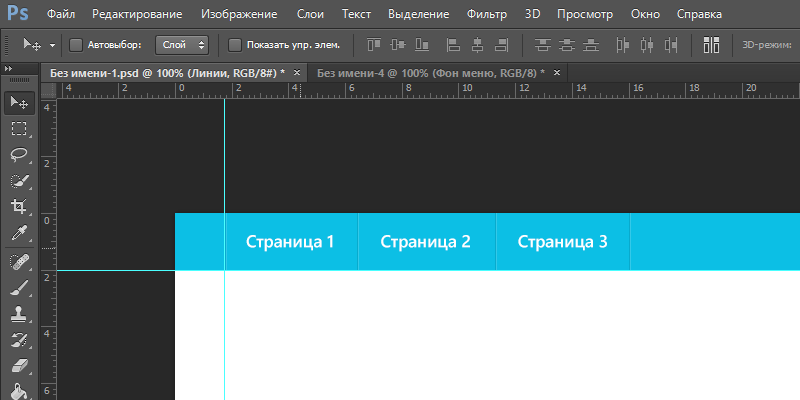The image size is (800, 400).
Task: Expand the toolbox panel with double arrows
Action: (x=10, y=68)
